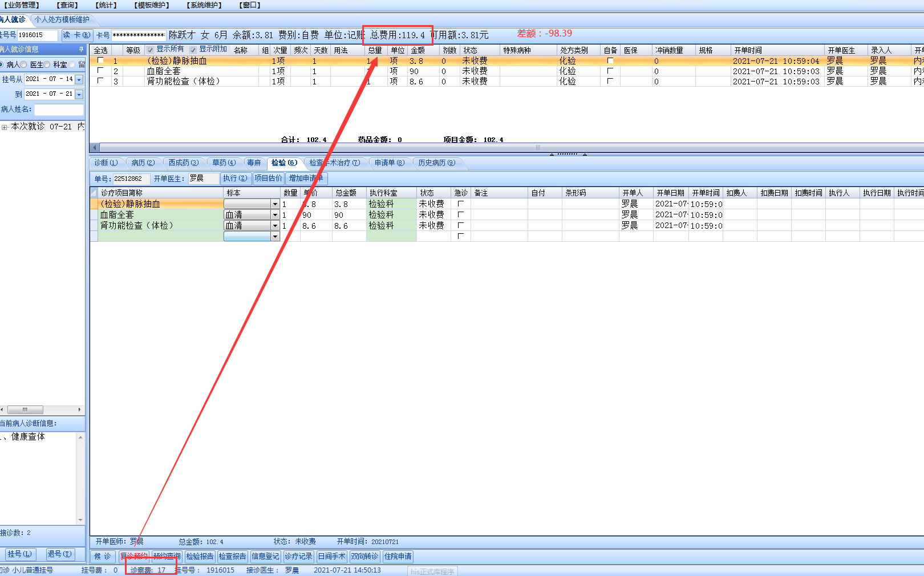Switch to the 西成药(3) tab
The height and width of the screenshot is (576, 924).
pyautogui.click(x=184, y=163)
